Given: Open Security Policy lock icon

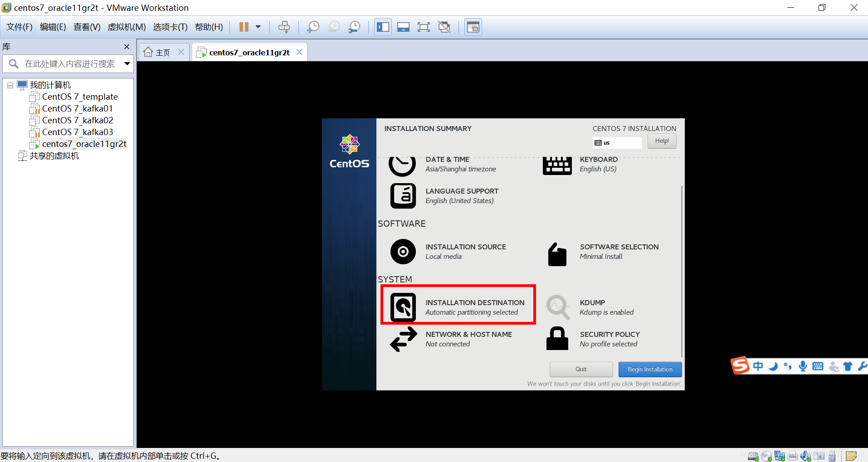Looking at the screenshot, I should click(557, 338).
